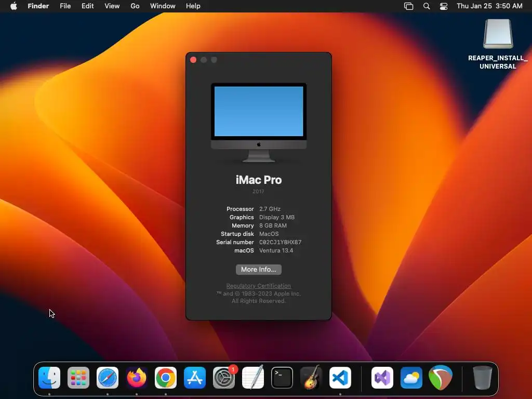Open the View menu

[112, 6]
